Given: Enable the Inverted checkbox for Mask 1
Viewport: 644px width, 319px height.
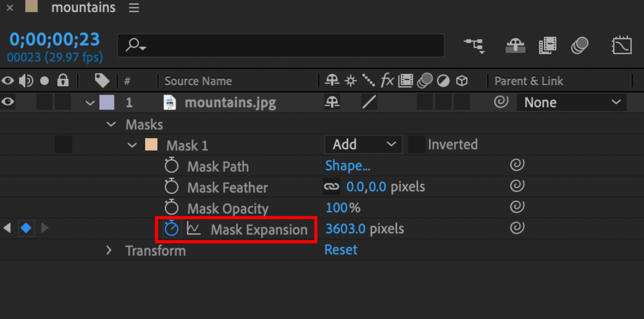Looking at the screenshot, I should click(x=417, y=144).
